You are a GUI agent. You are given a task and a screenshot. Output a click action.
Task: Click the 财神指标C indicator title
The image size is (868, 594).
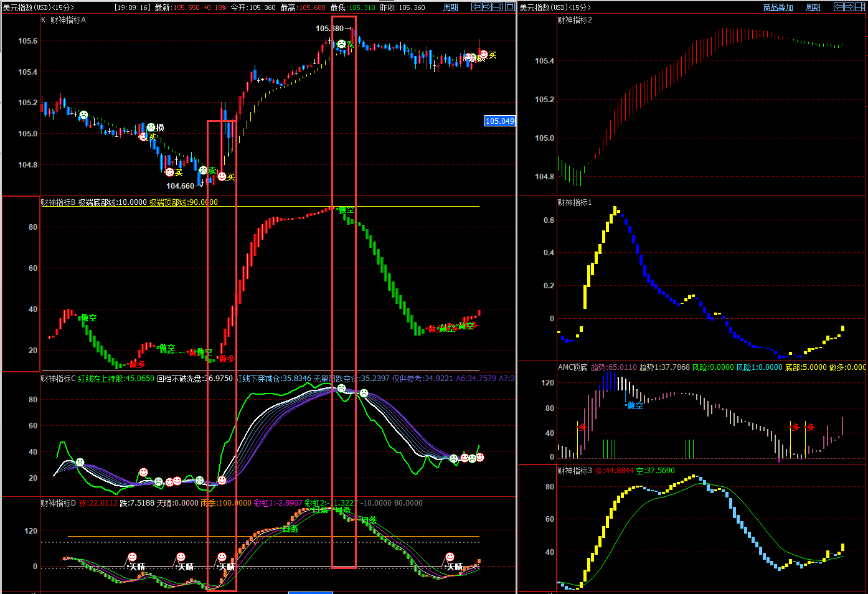point(58,379)
